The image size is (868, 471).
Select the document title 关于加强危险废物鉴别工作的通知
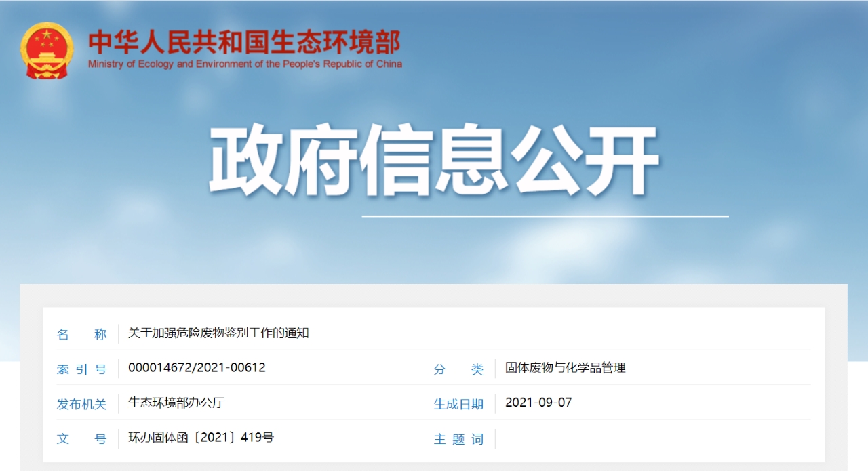218,333
